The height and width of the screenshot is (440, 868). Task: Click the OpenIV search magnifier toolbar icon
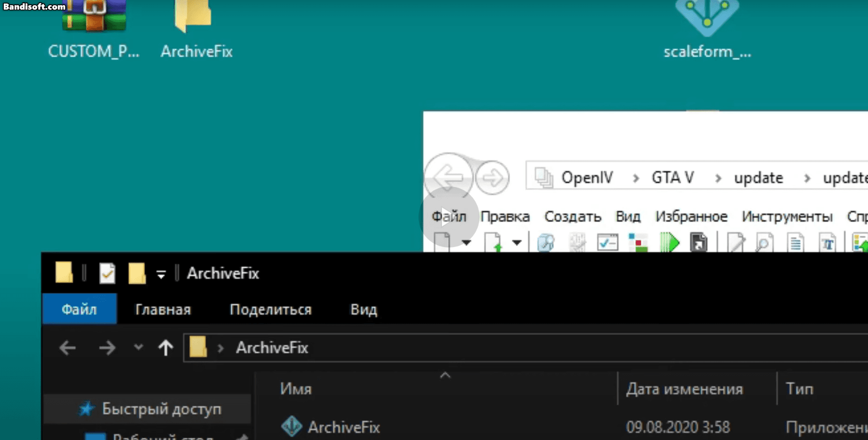pos(546,242)
